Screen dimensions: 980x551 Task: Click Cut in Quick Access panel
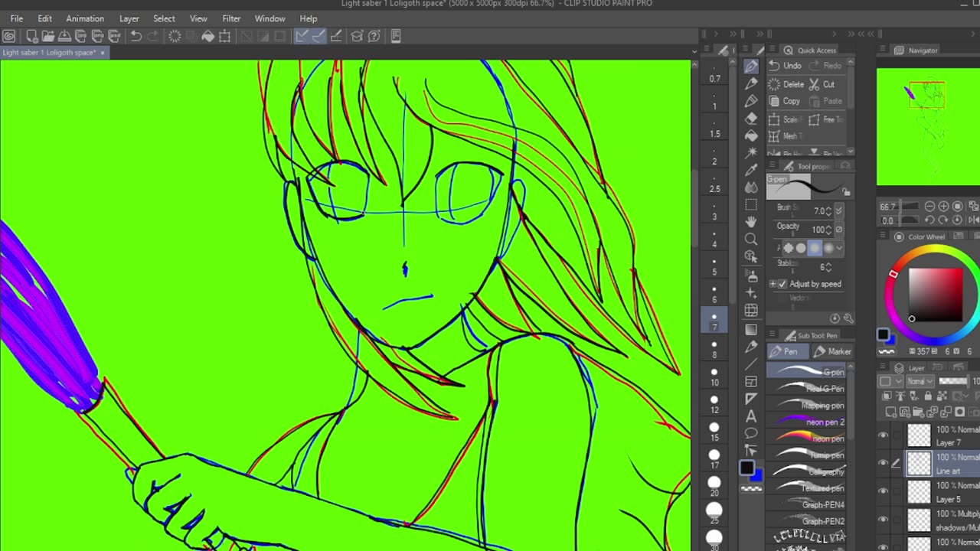tap(823, 84)
